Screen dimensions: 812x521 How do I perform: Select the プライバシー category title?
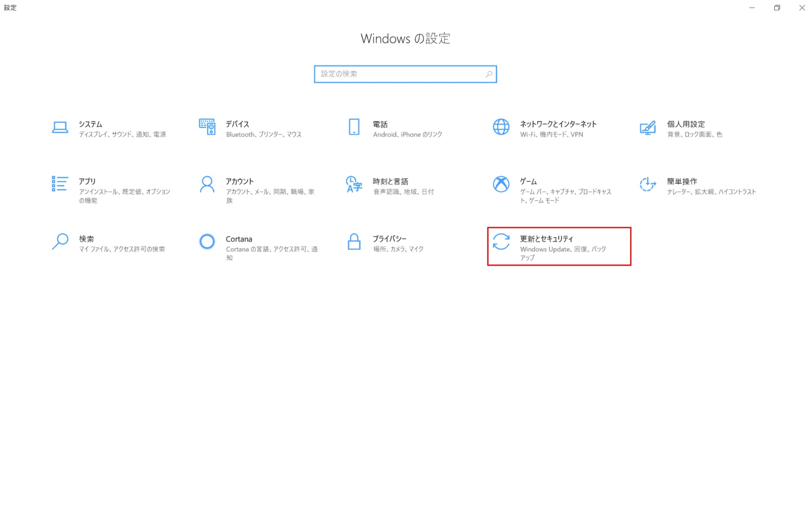(x=390, y=239)
